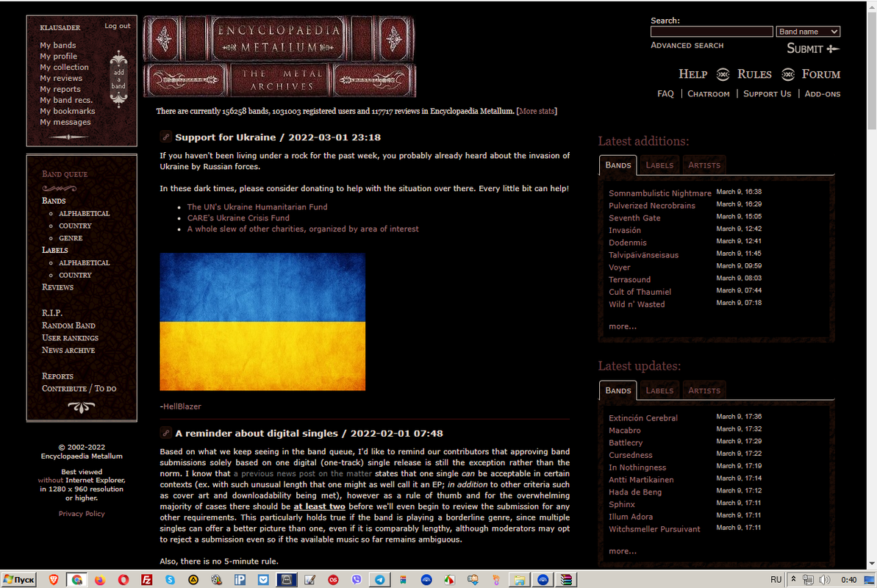877x588 pixels.
Task: Select the Bands tab under Latest updates
Action: 618,390
